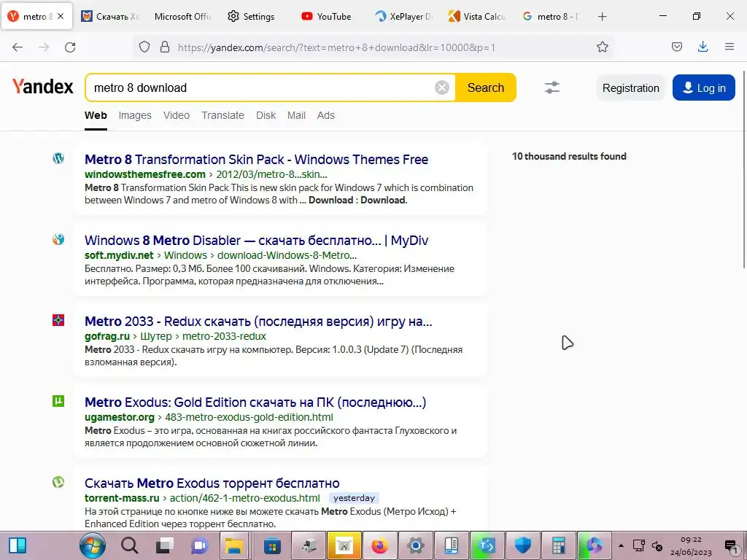
Task: Bookmark this page with the star
Action: pyautogui.click(x=602, y=47)
